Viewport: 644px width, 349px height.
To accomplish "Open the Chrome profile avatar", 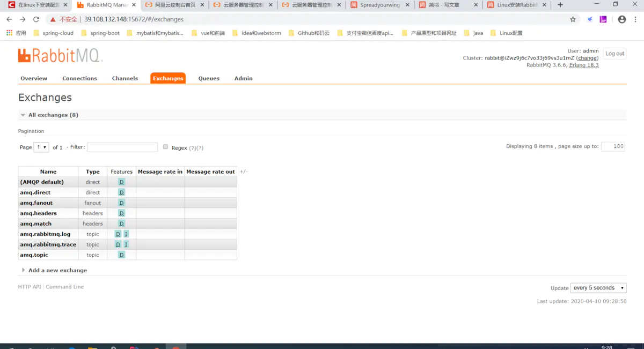I will pyautogui.click(x=622, y=19).
